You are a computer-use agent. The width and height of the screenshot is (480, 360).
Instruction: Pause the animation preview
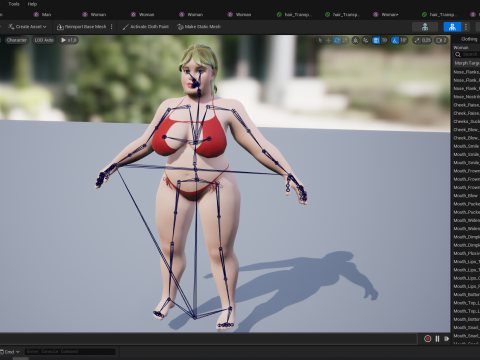point(437,339)
